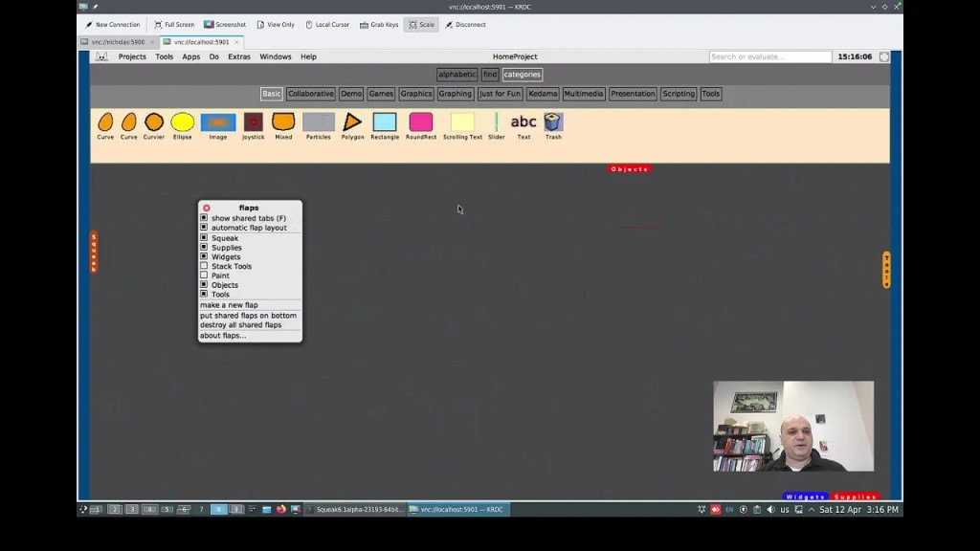This screenshot has width=980, height=551.
Task: Open the Projects menu
Action: [132, 56]
